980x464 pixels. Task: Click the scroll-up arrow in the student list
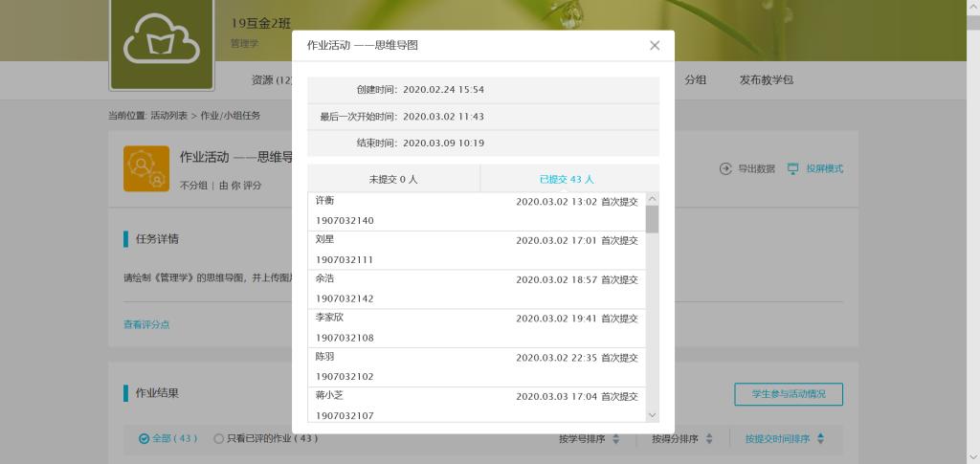pyautogui.click(x=653, y=199)
